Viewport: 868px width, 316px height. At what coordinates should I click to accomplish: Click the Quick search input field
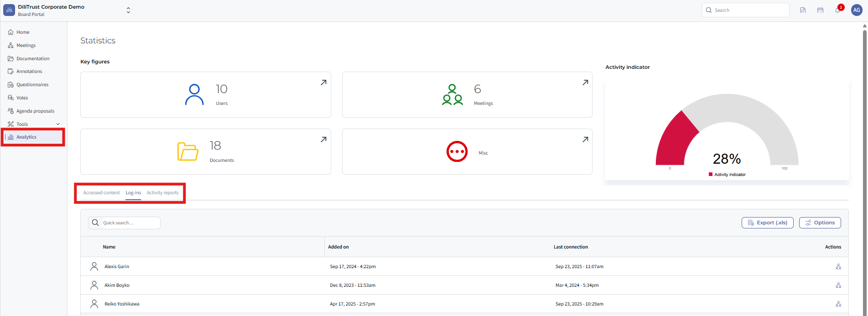124,223
